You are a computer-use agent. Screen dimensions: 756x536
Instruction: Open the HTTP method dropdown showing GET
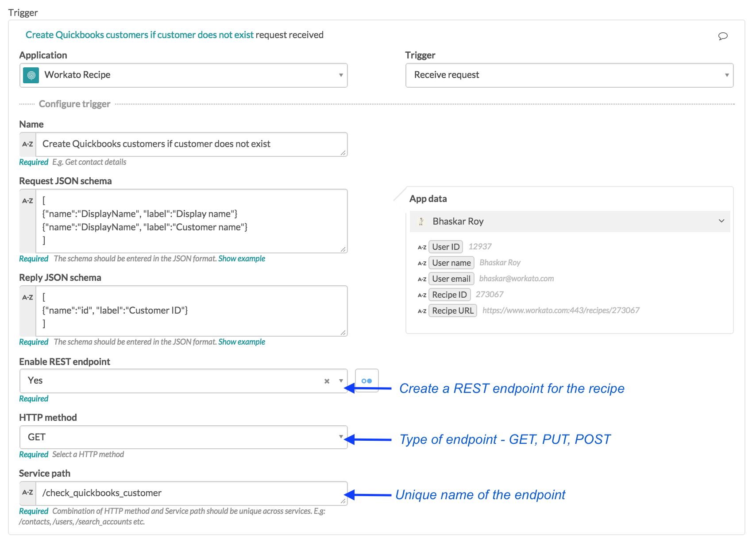click(x=341, y=437)
